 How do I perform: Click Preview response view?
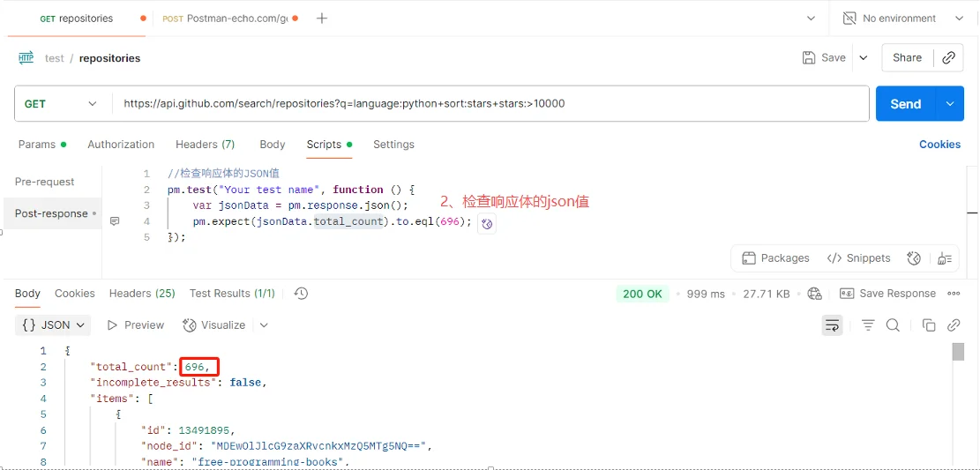tap(136, 325)
